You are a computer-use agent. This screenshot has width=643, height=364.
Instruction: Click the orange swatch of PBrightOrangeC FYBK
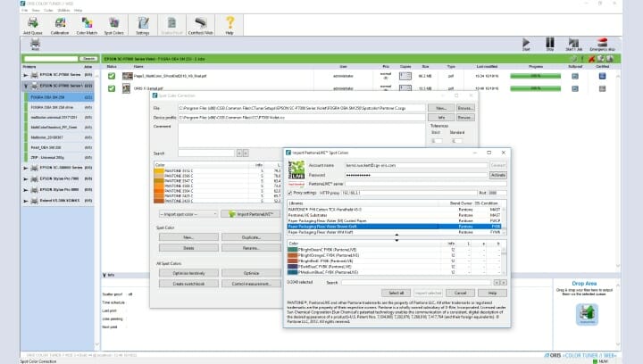click(292, 255)
